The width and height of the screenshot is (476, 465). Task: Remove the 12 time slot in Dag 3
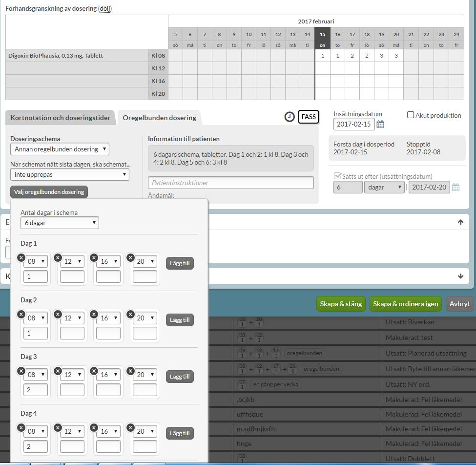pos(58,371)
